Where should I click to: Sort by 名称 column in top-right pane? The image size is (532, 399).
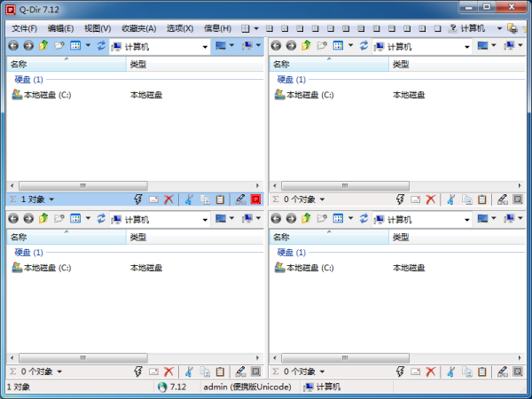pos(329,64)
